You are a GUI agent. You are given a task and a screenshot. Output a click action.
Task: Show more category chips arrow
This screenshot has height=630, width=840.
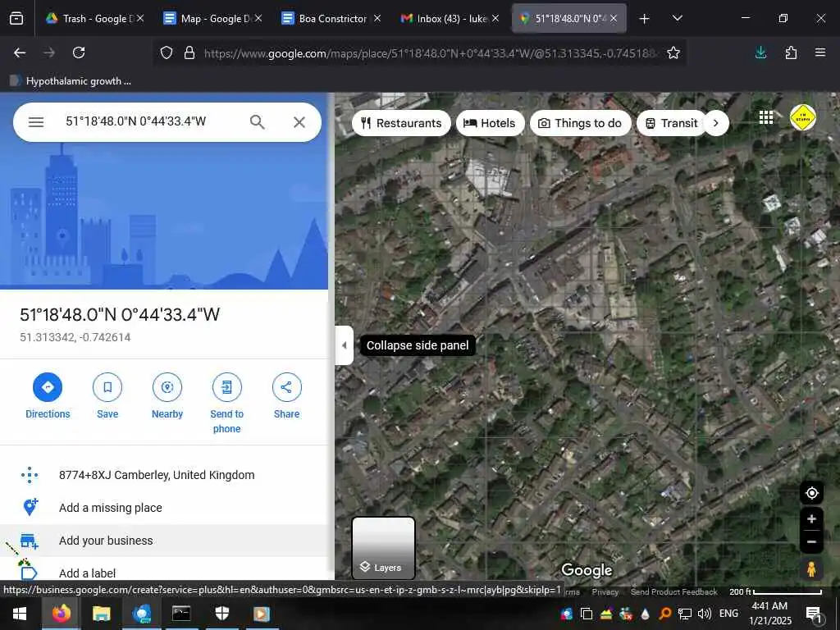[x=715, y=123]
